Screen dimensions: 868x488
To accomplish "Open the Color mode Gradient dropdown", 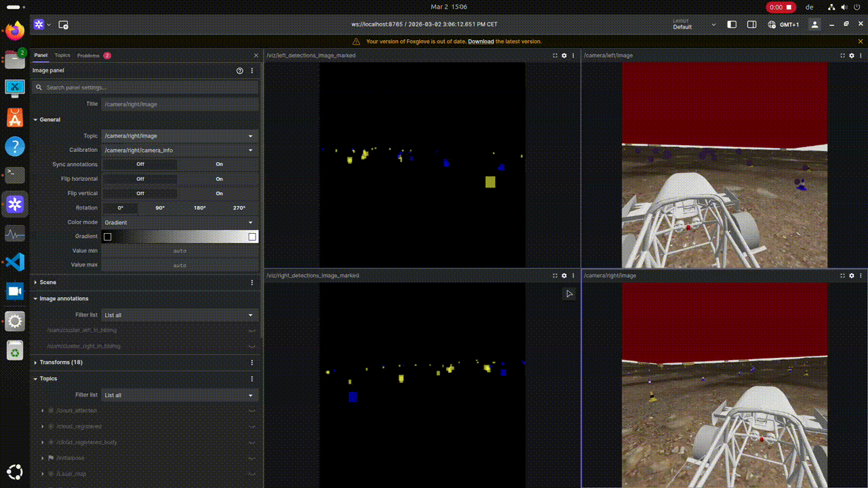I will 180,222.
